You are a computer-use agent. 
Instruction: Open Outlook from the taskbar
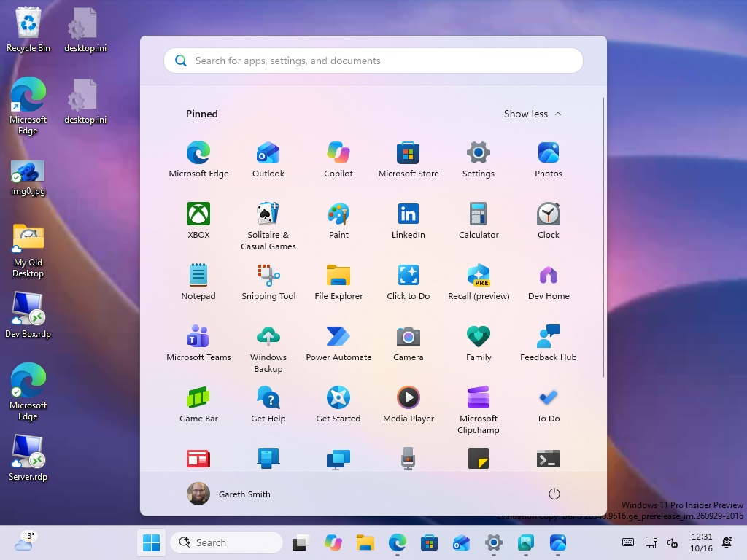point(461,542)
